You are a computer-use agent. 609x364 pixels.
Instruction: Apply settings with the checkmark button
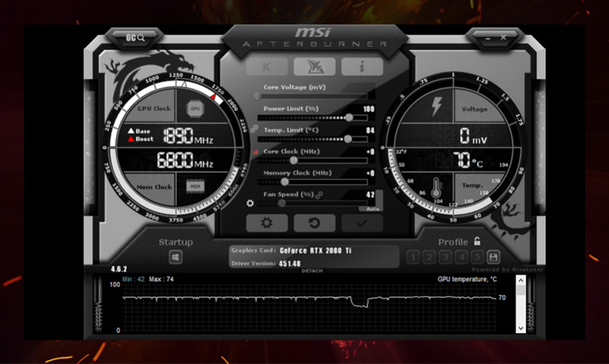(362, 223)
